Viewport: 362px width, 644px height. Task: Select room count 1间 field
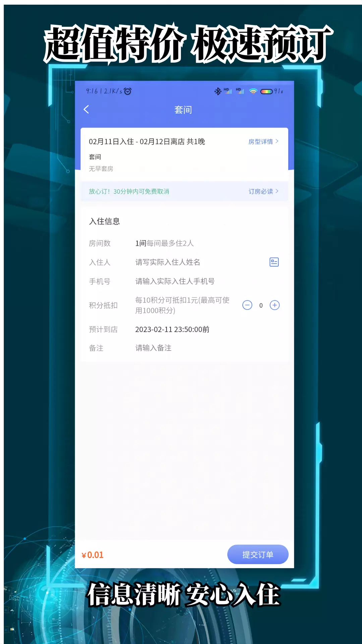[x=164, y=243]
